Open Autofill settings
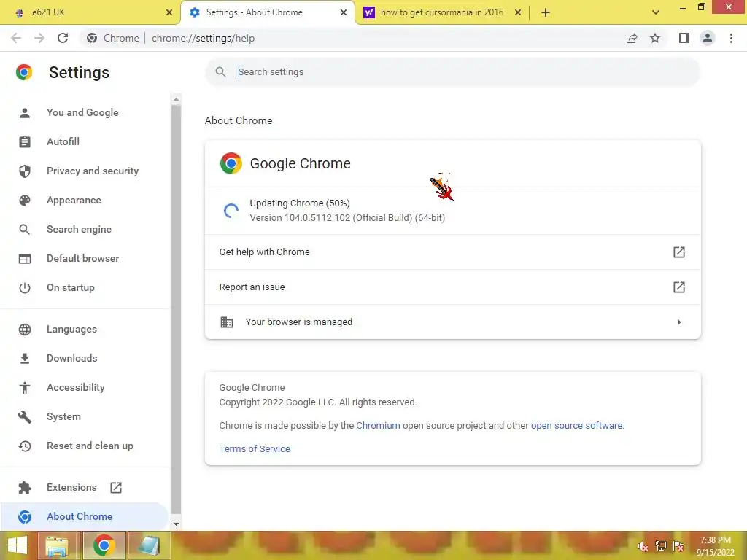Image resolution: width=747 pixels, height=560 pixels. pyautogui.click(x=63, y=141)
